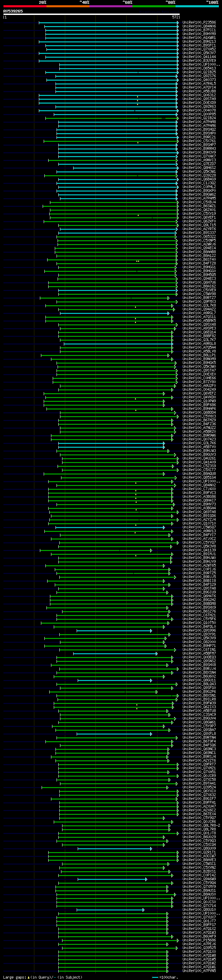Click label UniRef100_Q8GU10
The height and width of the screenshot is (980, 222).
pos(199,910)
